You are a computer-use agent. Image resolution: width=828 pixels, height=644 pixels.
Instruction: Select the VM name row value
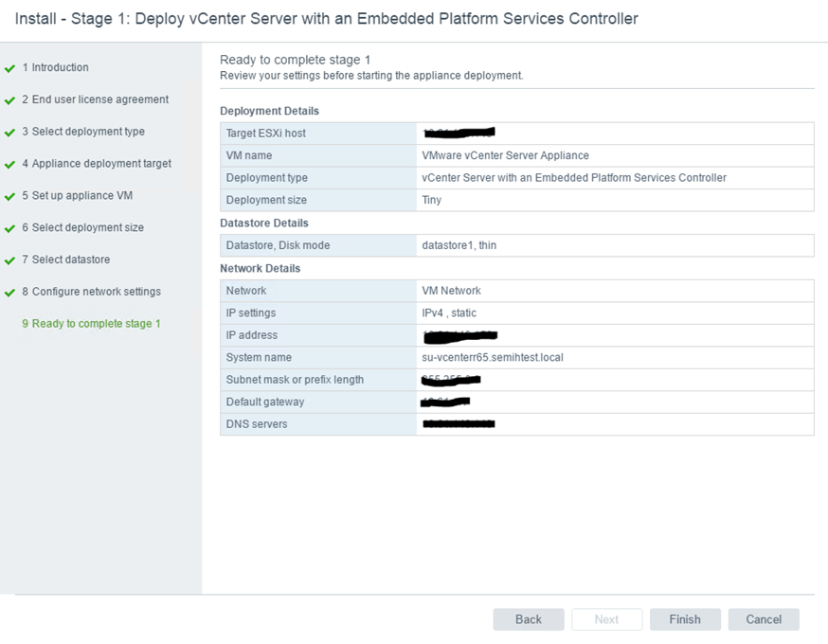[x=505, y=155]
